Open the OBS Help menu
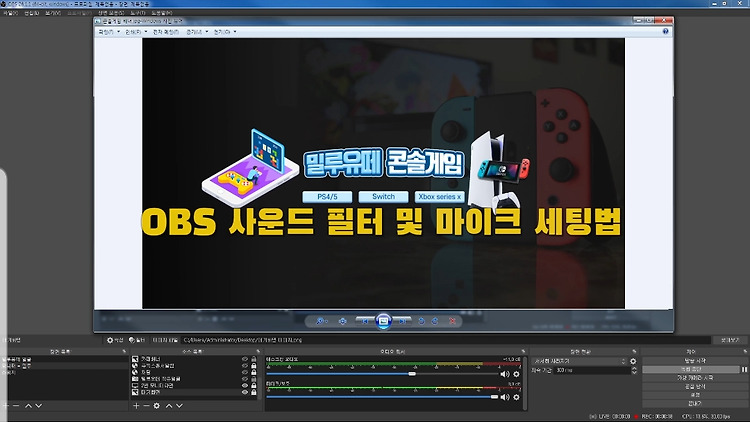Screen dimensions: 750x422 [162, 13]
